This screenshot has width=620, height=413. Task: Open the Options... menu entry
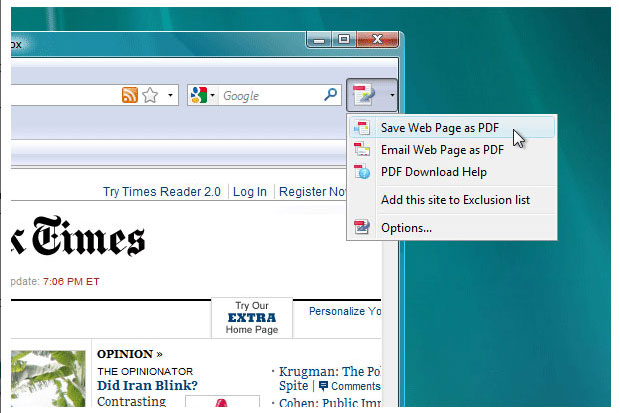[x=452, y=227]
